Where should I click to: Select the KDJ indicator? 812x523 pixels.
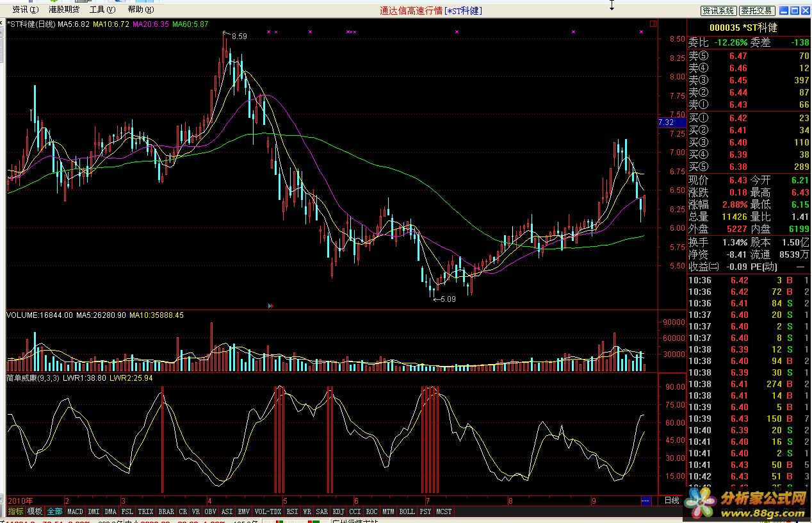pyautogui.click(x=339, y=511)
